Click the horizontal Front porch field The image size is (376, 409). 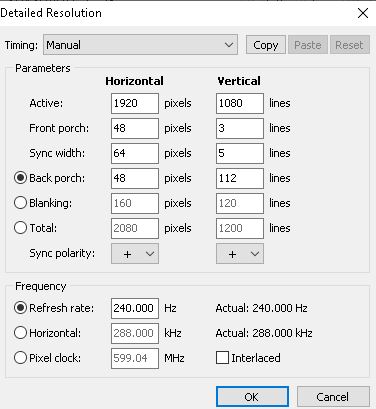(135, 128)
